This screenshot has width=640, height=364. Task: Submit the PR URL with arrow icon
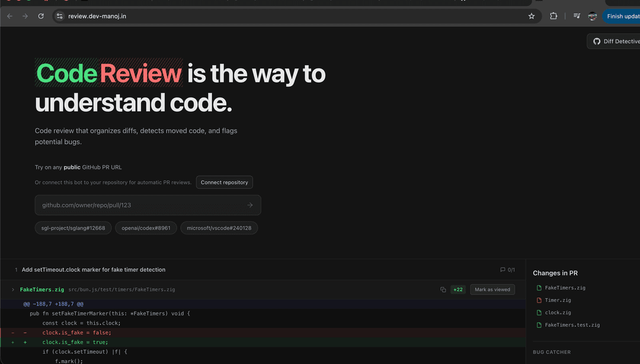coord(250,205)
